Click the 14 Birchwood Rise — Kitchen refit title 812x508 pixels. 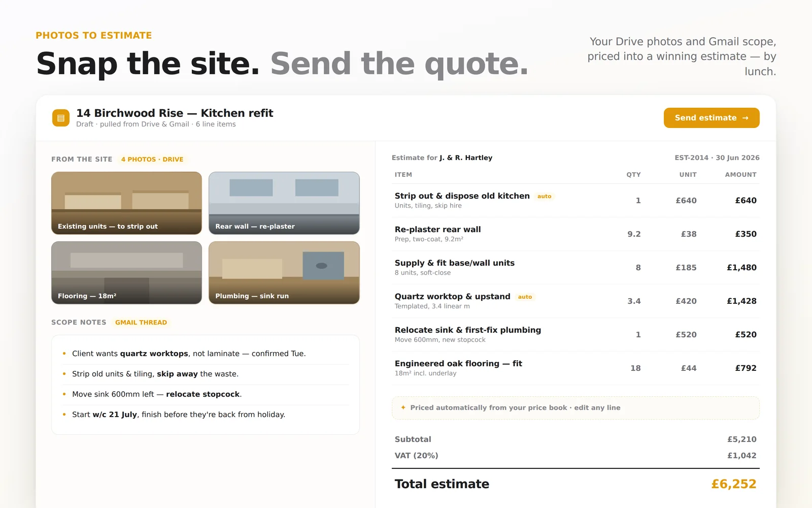[175, 113]
